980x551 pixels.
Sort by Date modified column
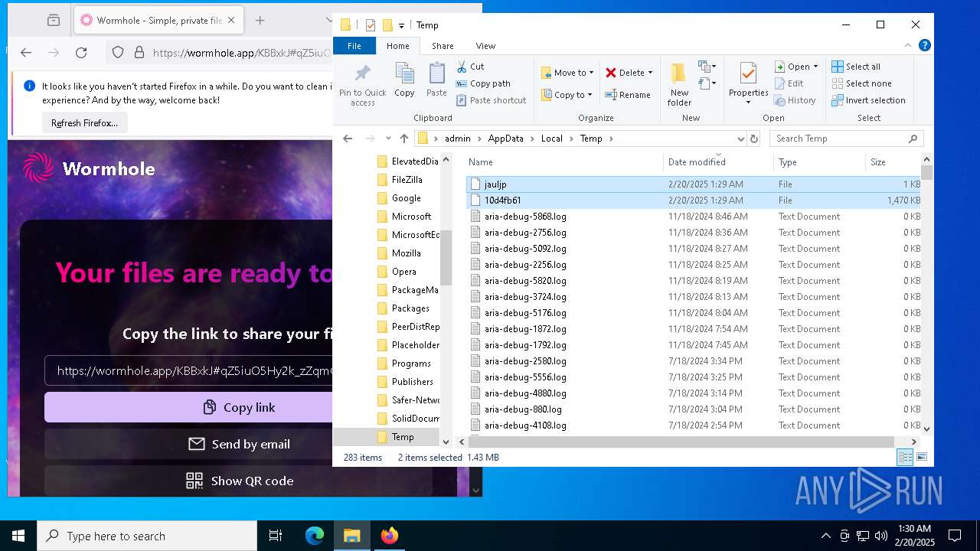point(718,162)
